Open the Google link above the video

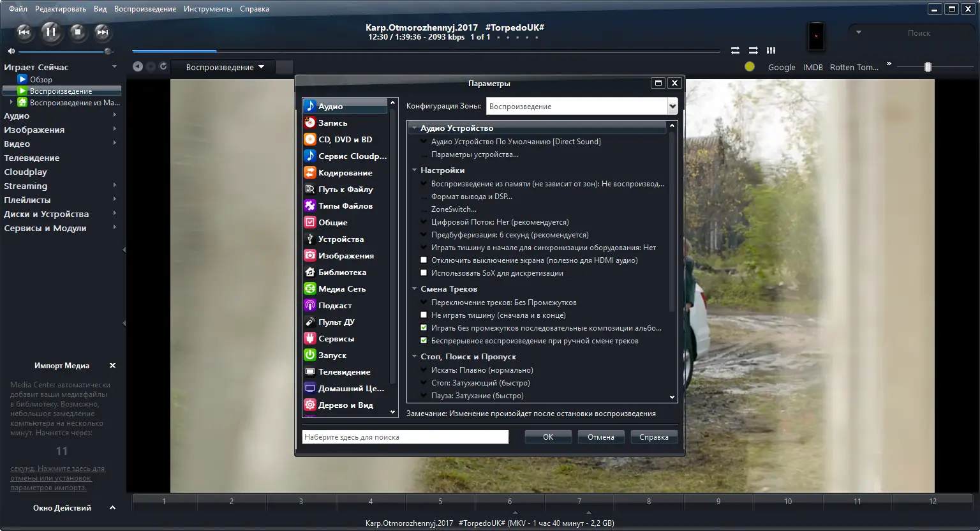pyautogui.click(x=782, y=67)
